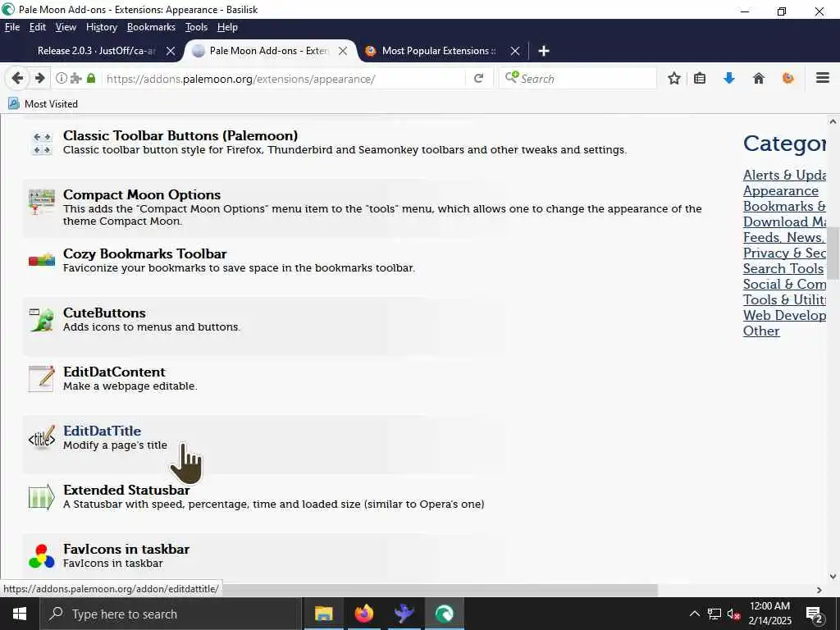Open the Most Visited bookmarks folder
840x630 pixels.
[x=43, y=104]
